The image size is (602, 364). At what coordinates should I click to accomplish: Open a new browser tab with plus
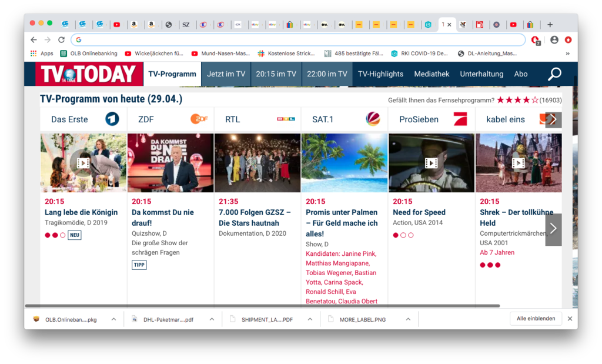pos(550,25)
